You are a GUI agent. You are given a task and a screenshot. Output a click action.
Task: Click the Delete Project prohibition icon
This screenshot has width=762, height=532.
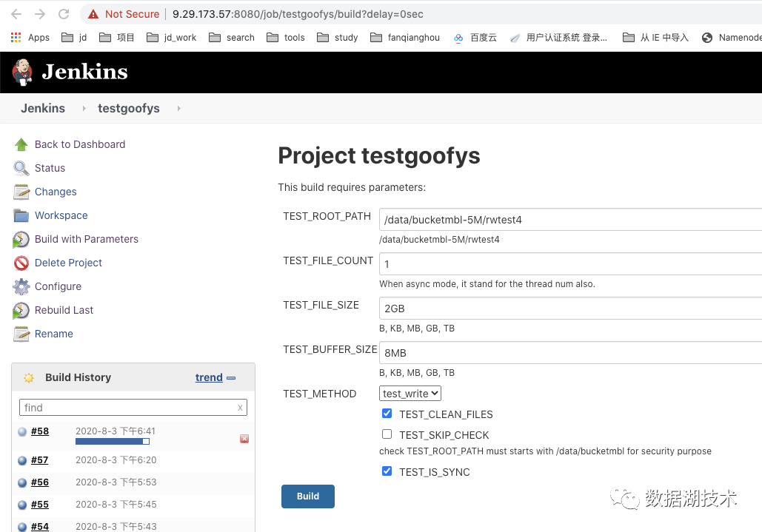click(x=21, y=263)
